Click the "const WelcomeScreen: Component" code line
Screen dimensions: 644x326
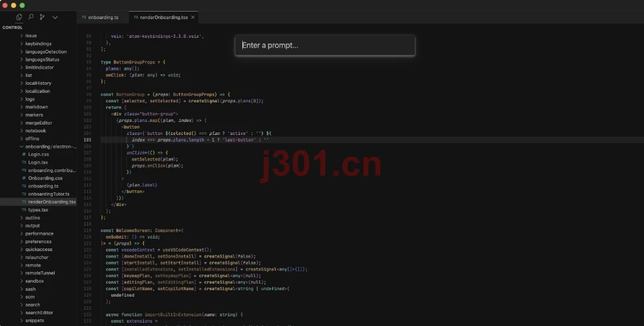[142, 231]
